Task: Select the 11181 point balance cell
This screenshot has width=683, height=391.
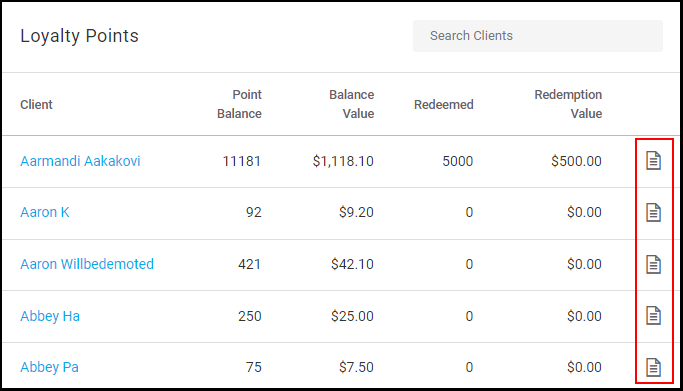Action: (x=241, y=161)
